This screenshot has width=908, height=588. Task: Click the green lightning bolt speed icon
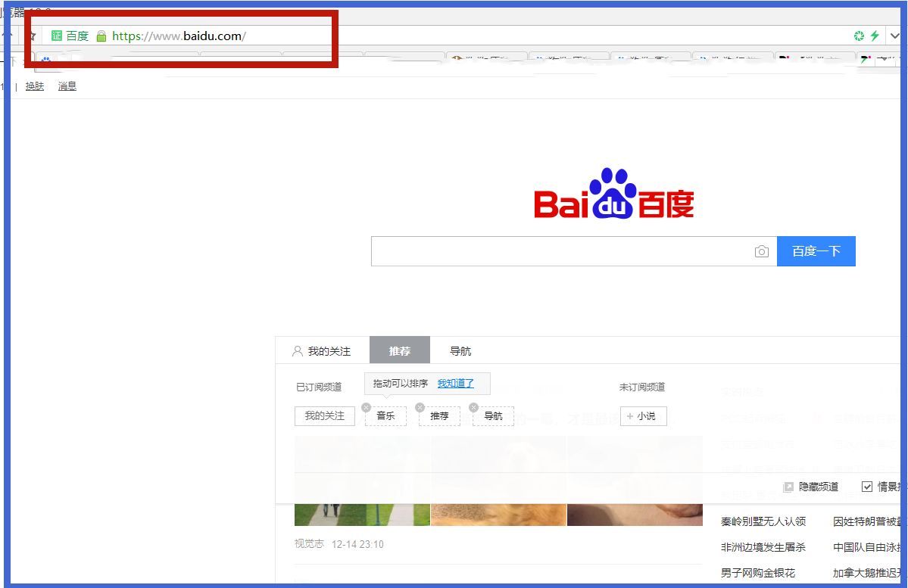875,36
